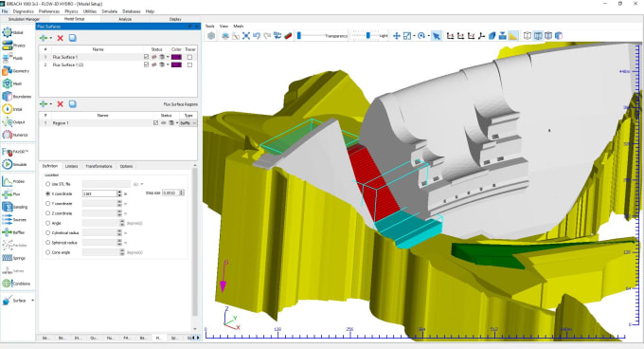This screenshot has height=349, width=644.
Task: Open the add flux surface dropdown arrow
Action: [51, 38]
